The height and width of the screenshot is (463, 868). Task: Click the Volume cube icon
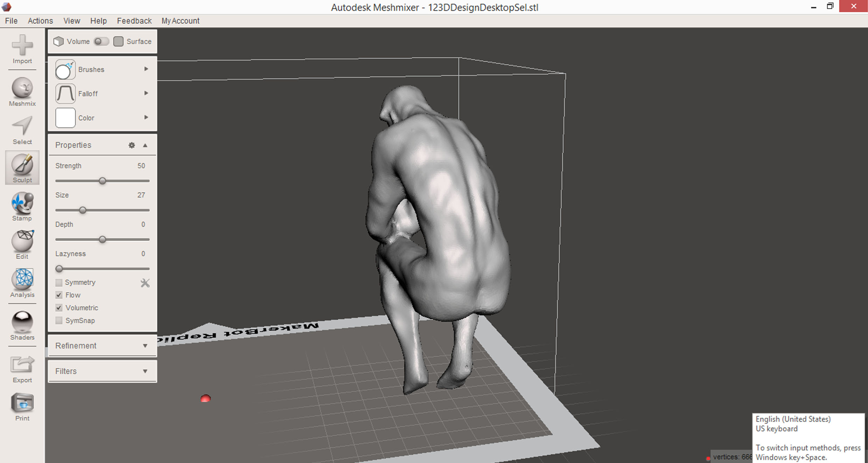[x=58, y=41]
